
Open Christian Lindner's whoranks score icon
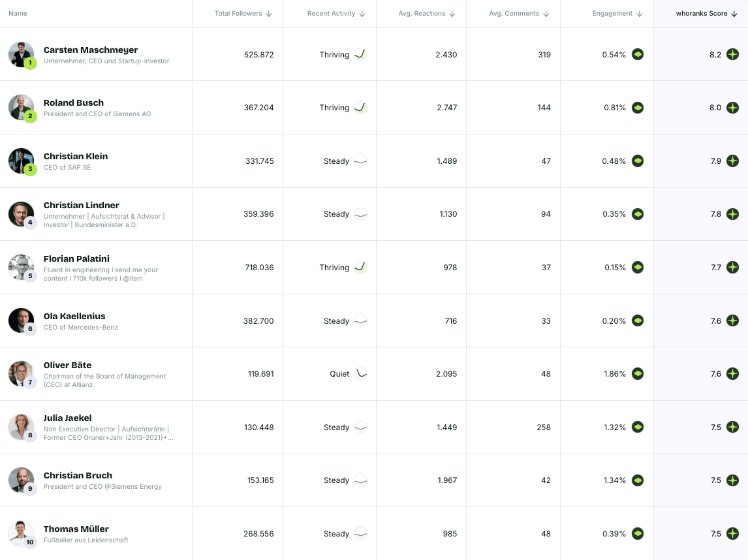733,214
